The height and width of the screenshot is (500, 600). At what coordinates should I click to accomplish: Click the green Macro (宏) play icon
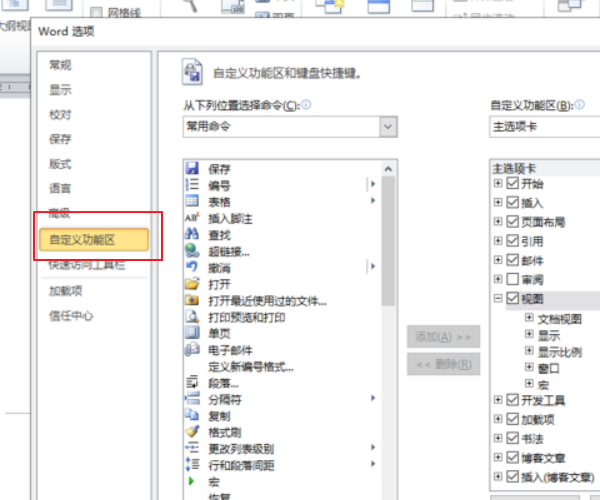191,480
